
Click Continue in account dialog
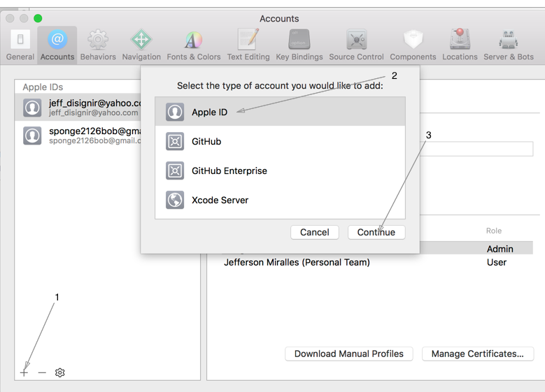(x=376, y=232)
